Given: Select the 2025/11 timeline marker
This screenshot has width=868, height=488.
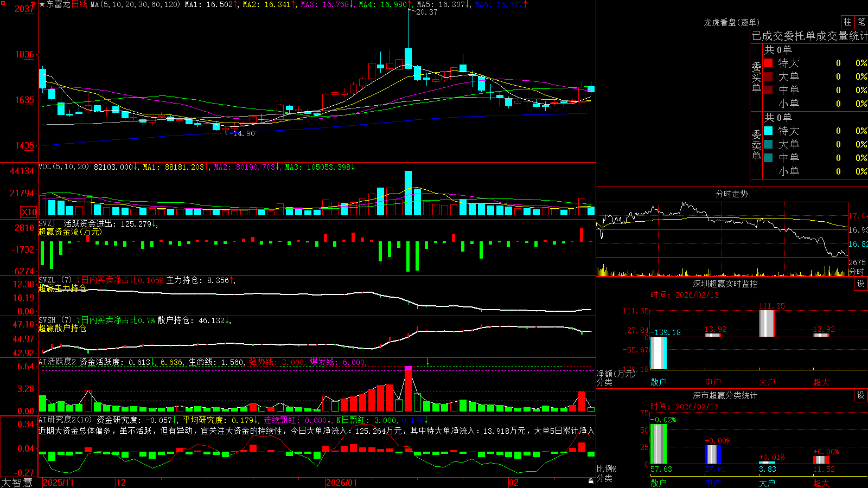Looking at the screenshot, I should coord(58,483).
